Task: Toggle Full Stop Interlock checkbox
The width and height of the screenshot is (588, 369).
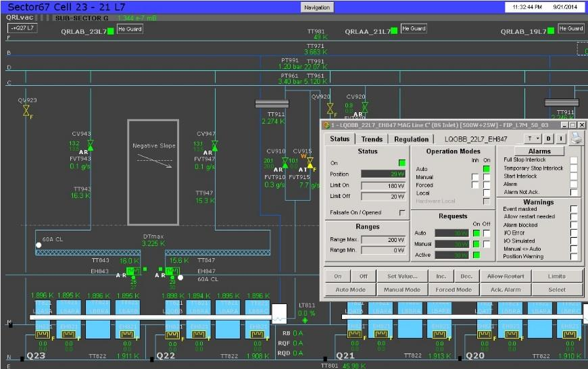Action: [x=573, y=159]
